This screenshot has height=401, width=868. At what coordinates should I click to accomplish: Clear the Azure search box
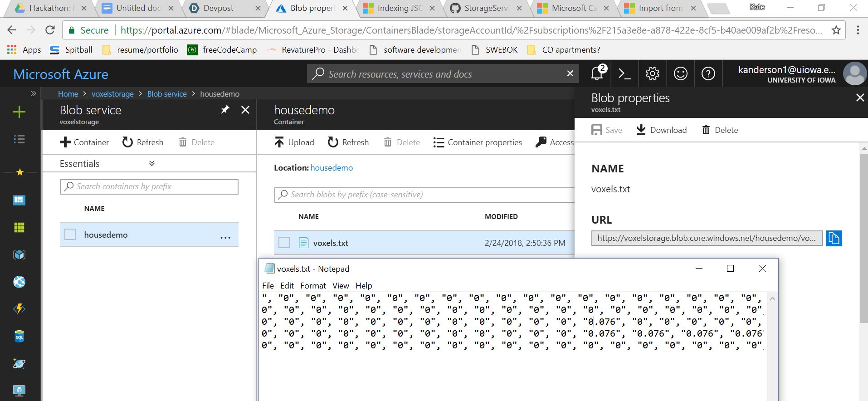(x=570, y=73)
